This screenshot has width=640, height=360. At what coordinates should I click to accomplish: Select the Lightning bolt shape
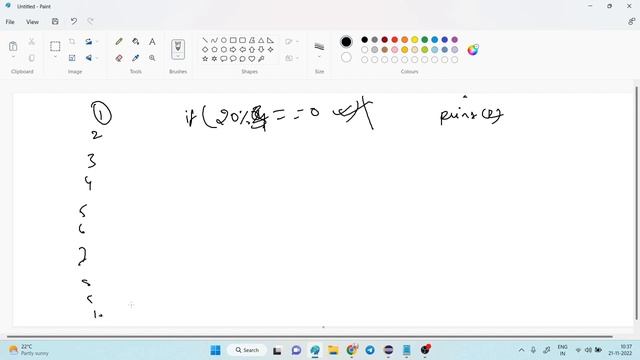[x=261, y=59]
